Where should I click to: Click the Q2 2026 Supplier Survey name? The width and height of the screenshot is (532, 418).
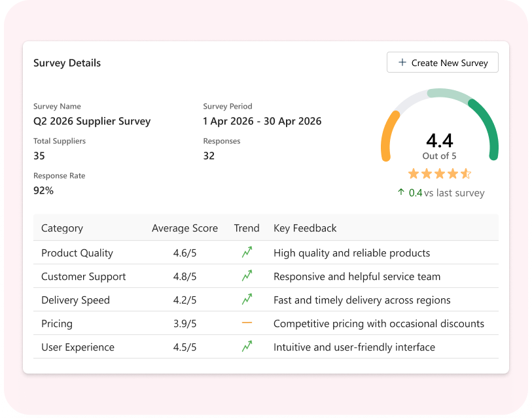tap(92, 122)
